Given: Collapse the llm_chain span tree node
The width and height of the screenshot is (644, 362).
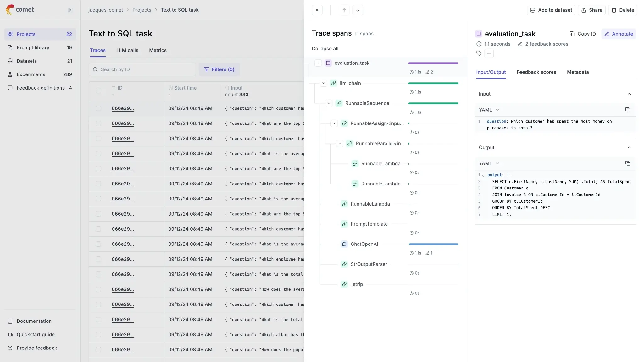Looking at the screenshot, I should pos(324,83).
